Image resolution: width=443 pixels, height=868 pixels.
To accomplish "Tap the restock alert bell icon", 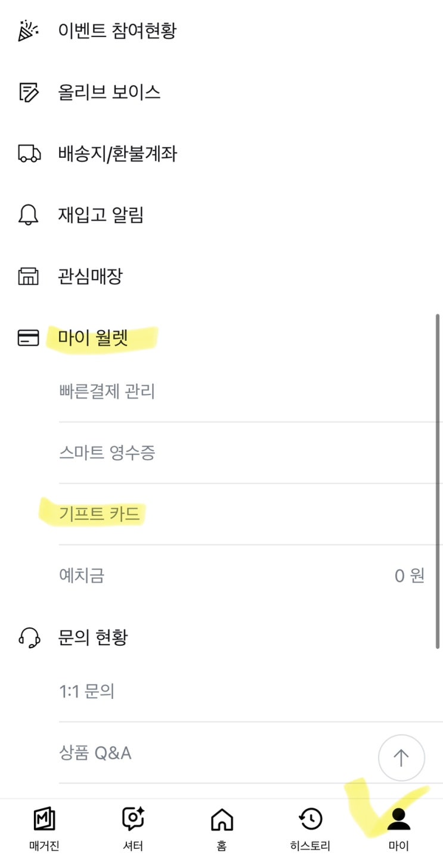I will coord(29,215).
